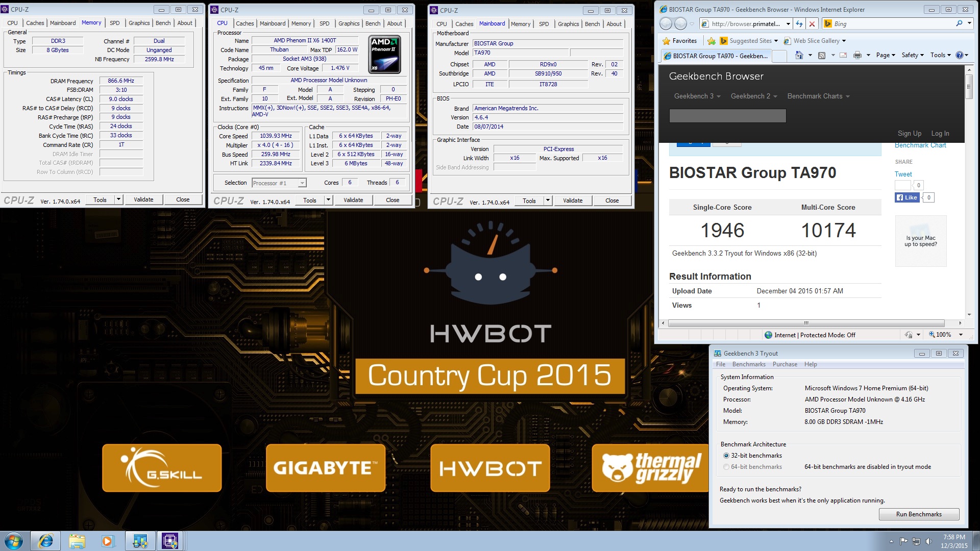
Task: Open Tools dropdown arrow in CPU tab window
Action: [329, 200]
